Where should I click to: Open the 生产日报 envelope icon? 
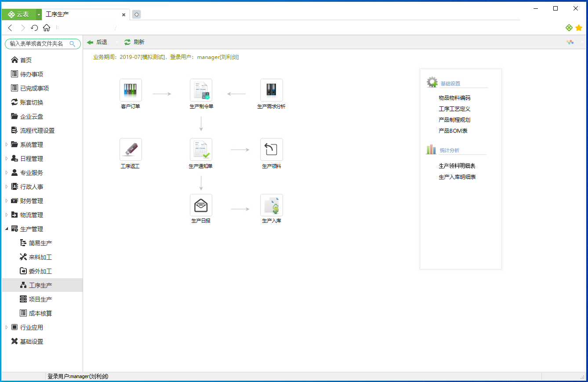[201, 205]
